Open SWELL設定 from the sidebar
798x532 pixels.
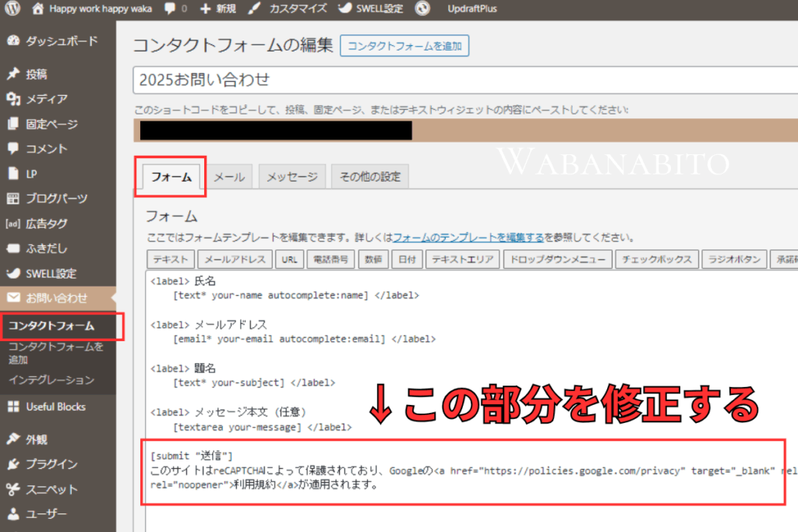(51, 273)
